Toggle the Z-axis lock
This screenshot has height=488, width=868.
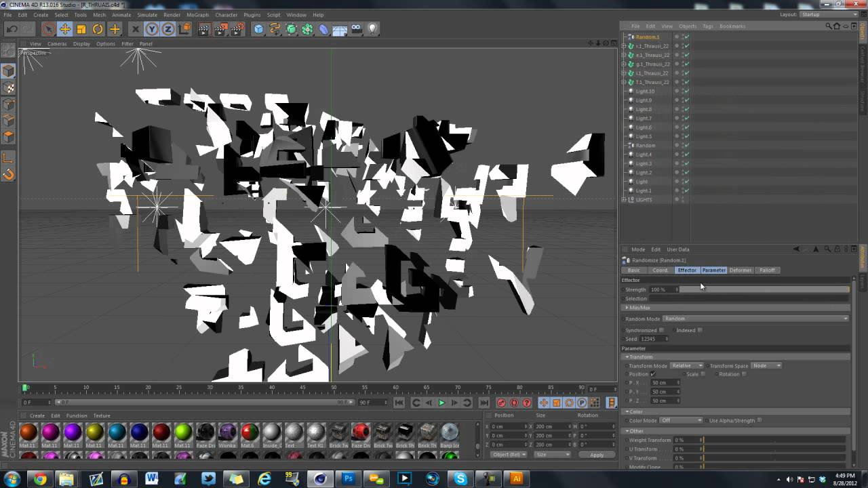point(167,29)
